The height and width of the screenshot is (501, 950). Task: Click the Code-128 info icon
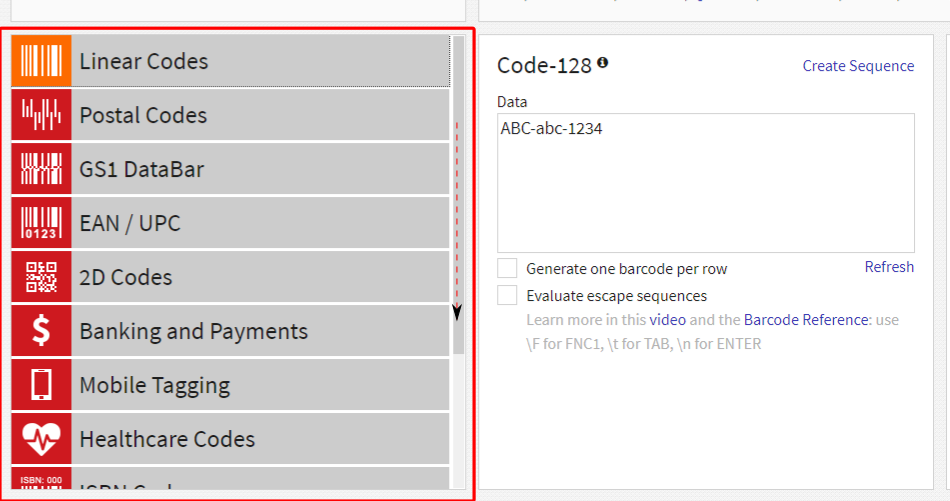click(602, 63)
